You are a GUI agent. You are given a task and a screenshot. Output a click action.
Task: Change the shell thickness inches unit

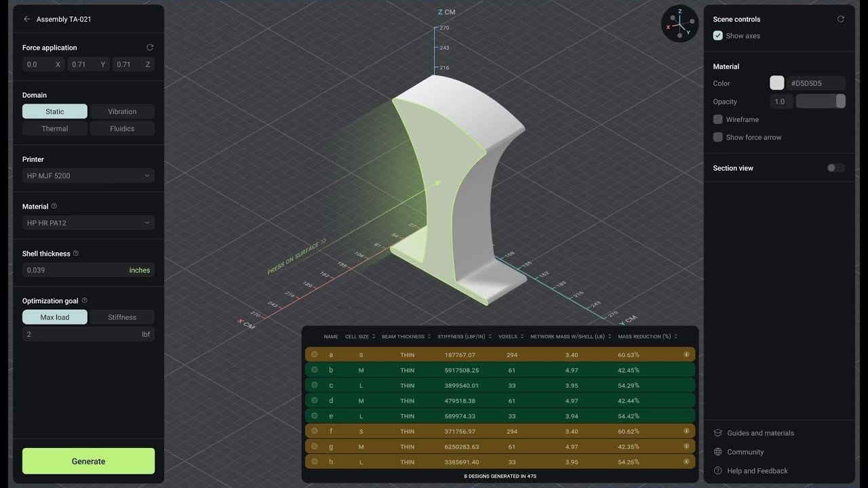pyautogui.click(x=140, y=270)
